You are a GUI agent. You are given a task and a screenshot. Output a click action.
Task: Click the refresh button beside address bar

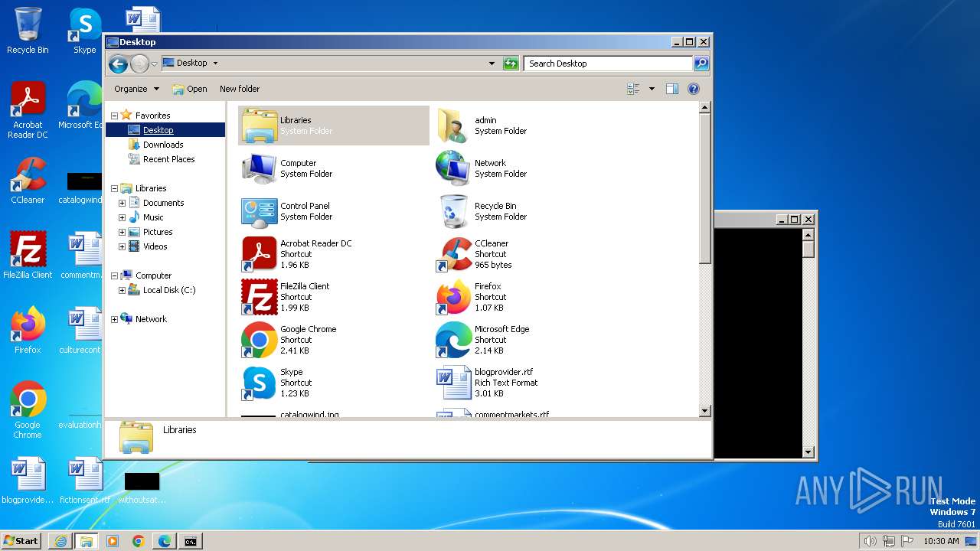pos(511,64)
